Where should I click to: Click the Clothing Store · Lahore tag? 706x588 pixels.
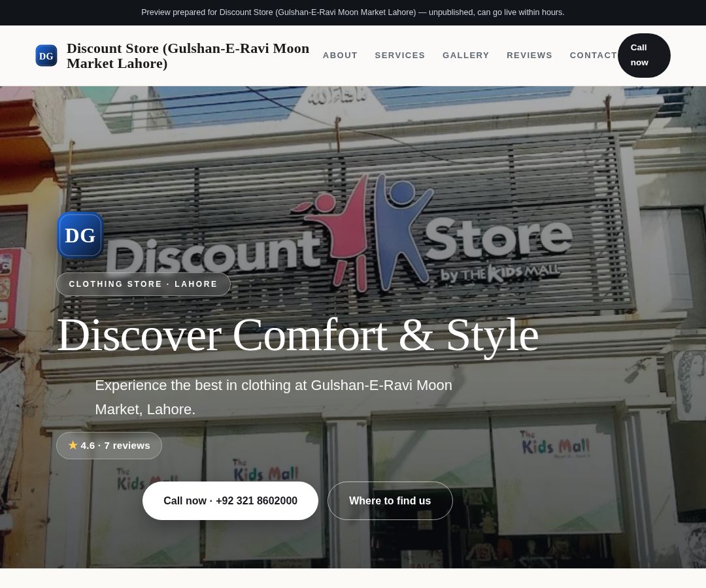pos(143,284)
